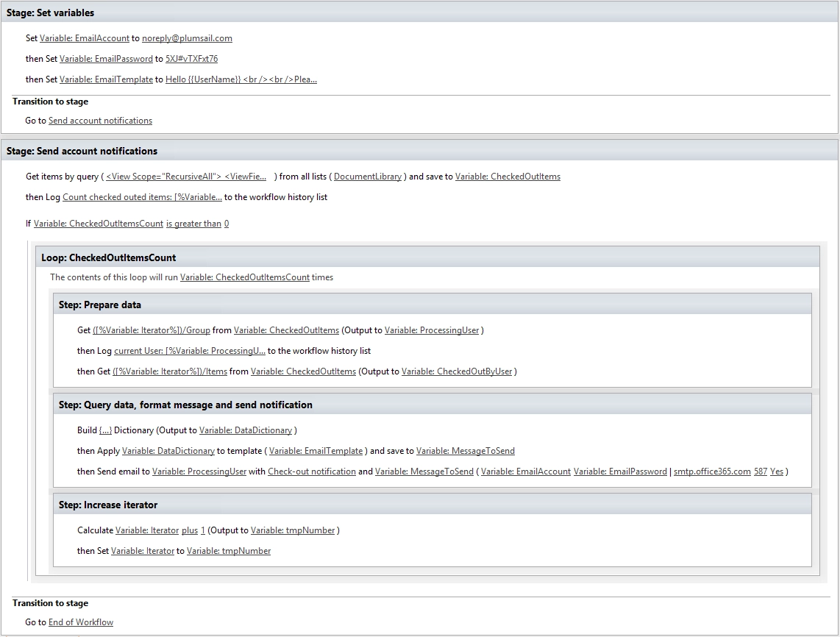Click Variable: EmailTemplate in the Apply template action
Screen dimensions: 840x637
point(316,451)
